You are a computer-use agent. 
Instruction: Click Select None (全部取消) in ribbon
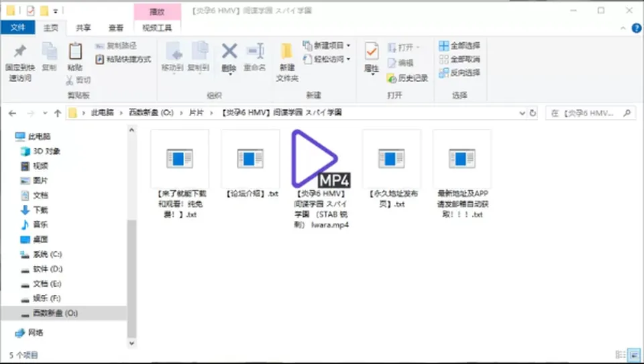click(x=459, y=59)
